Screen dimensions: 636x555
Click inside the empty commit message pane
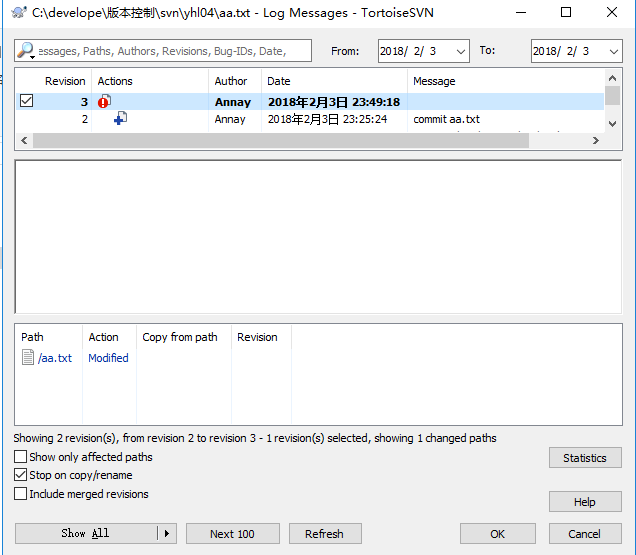click(318, 237)
